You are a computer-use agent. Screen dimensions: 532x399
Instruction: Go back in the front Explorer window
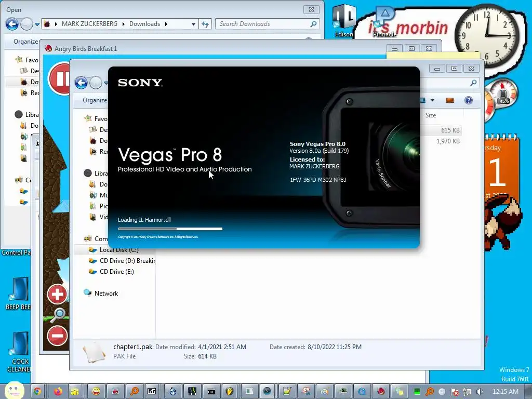(81, 83)
